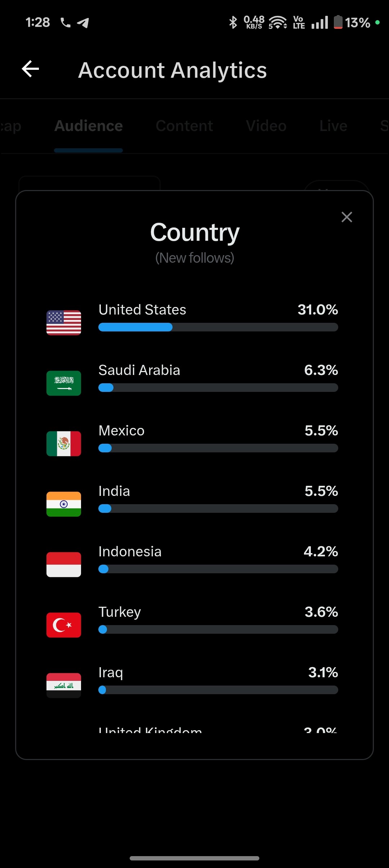
Task: Tap the Turkey 3.6% value
Action: pos(321,612)
